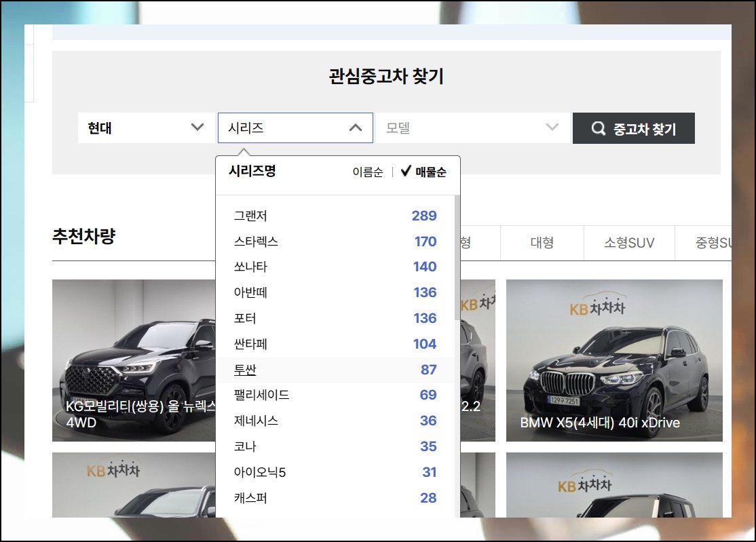756x542 pixels.
Task: Select 아이오닉5 from series list
Action: click(x=335, y=471)
